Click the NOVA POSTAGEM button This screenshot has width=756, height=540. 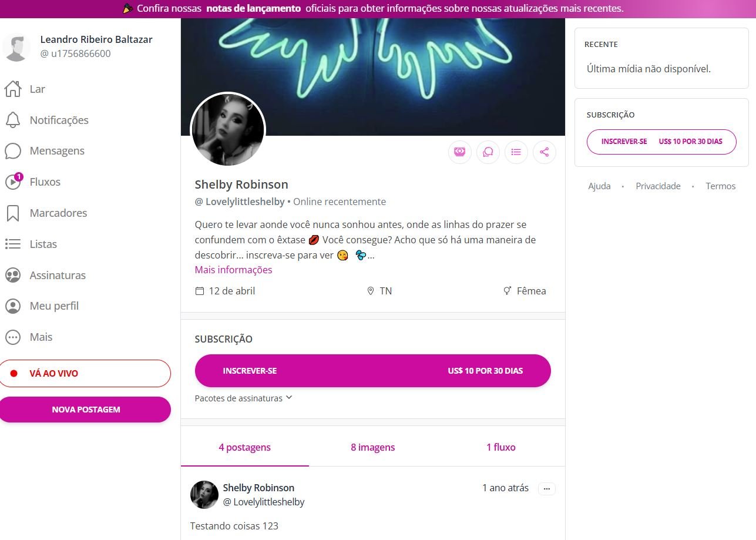tap(86, 410)
